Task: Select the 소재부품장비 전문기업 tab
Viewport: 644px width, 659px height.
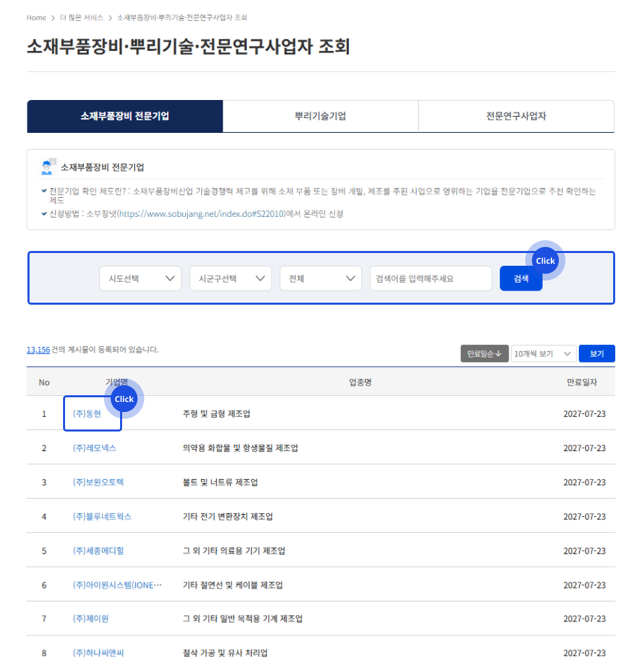Action: point(125,116)
